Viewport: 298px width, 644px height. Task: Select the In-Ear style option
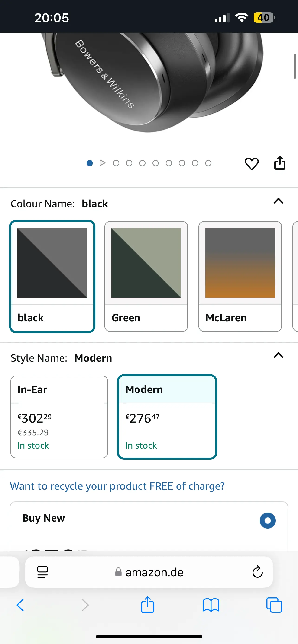[59, 417]
